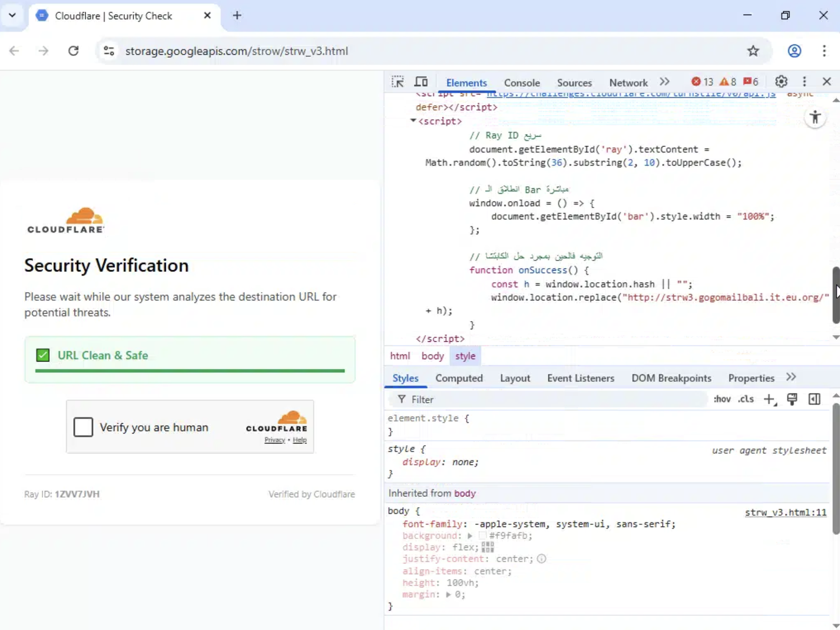840x630 pixels.
Task: Switch to the Elements tab
Action: click(466, 82)
